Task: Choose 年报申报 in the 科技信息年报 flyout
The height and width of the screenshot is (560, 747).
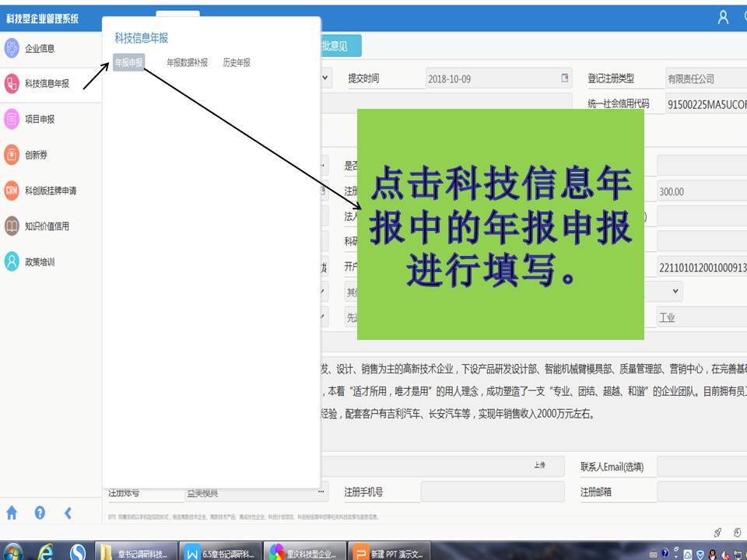Action: point(128,62)
